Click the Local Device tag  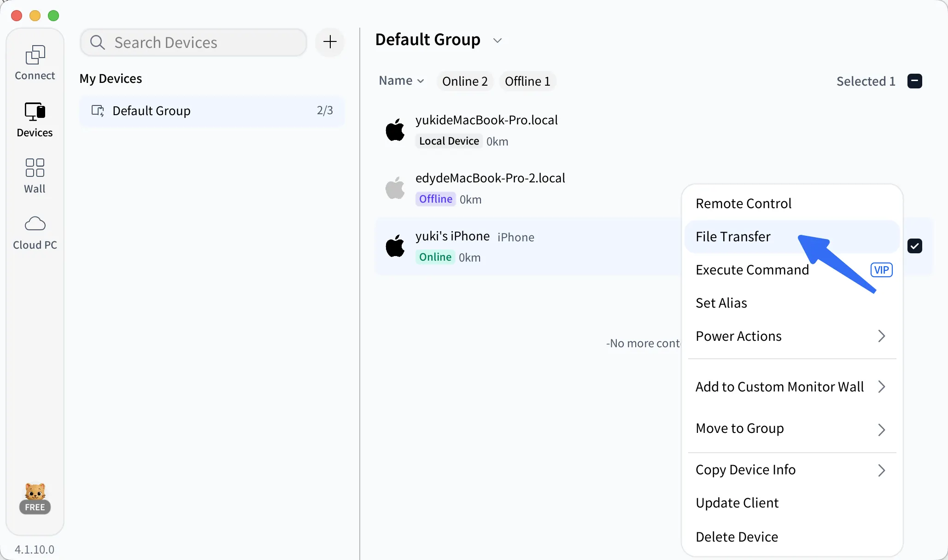(449, 141)
